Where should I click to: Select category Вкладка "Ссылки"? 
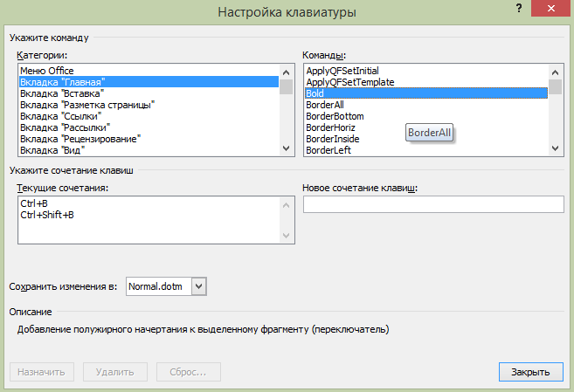[149, 116]
